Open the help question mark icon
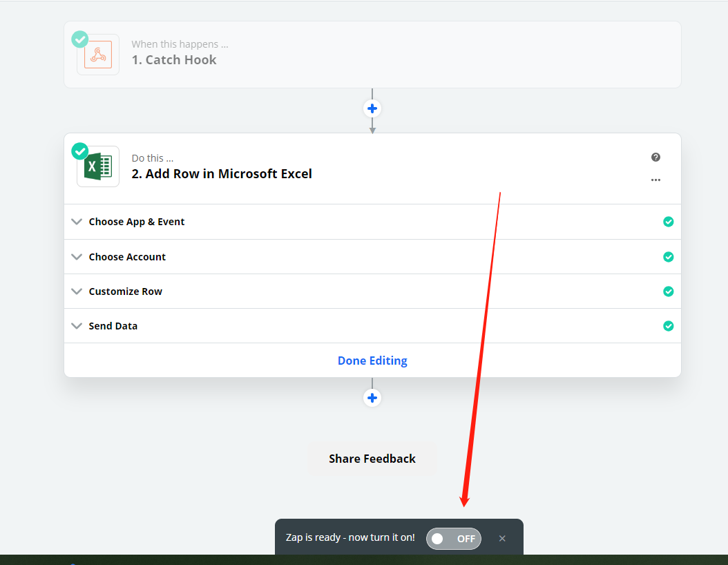The height and width of the screenshot is (565, 728). [655, 157]
